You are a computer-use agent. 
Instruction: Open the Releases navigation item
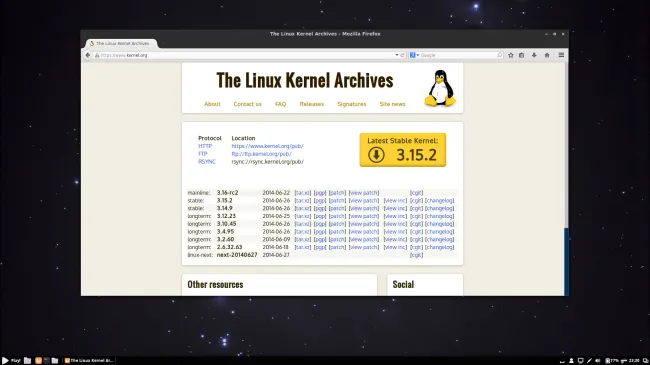(x=312, y=104)
